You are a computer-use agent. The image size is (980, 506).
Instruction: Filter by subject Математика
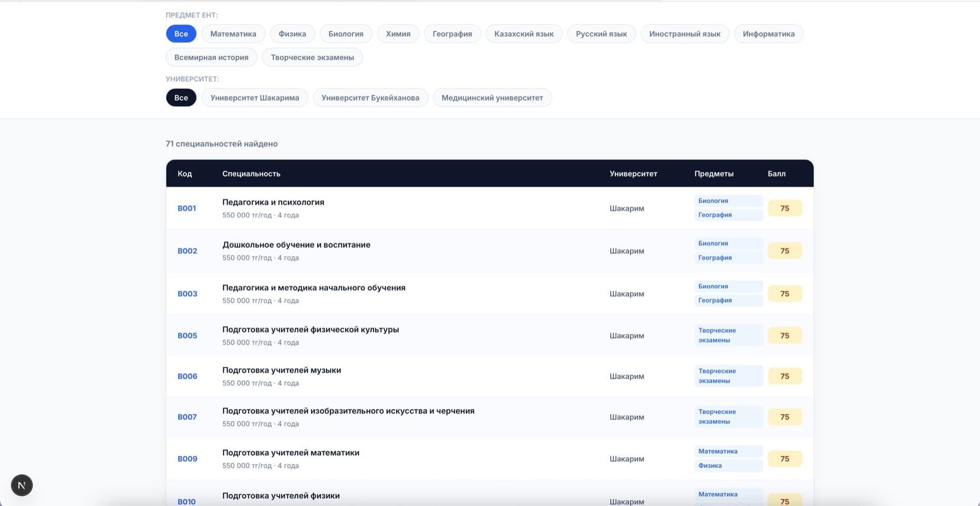233,34
